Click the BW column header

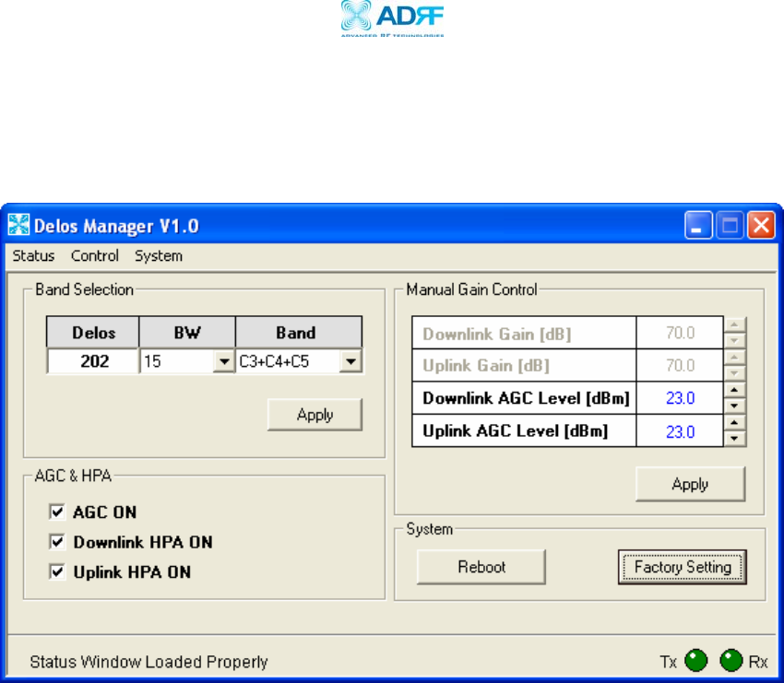(187, 332)
